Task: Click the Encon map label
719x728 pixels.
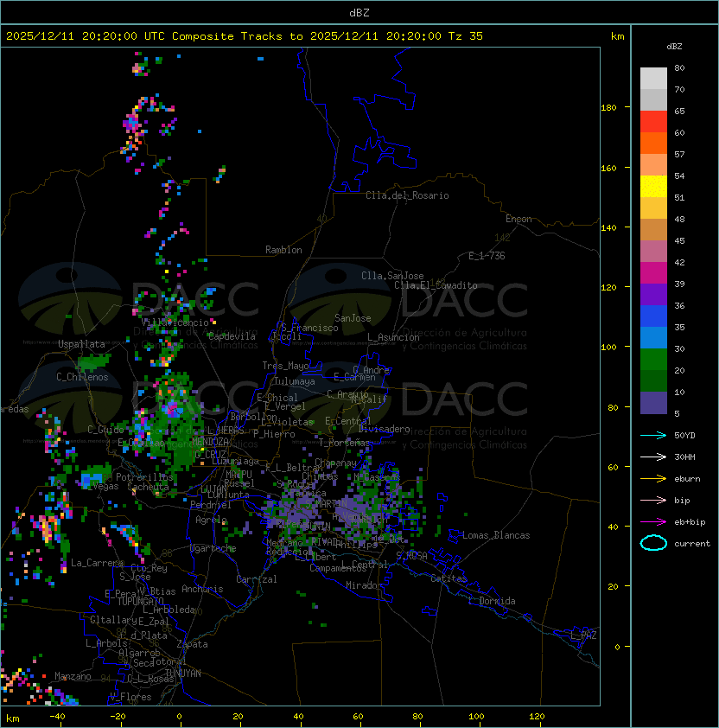Action: coord(519,219)
